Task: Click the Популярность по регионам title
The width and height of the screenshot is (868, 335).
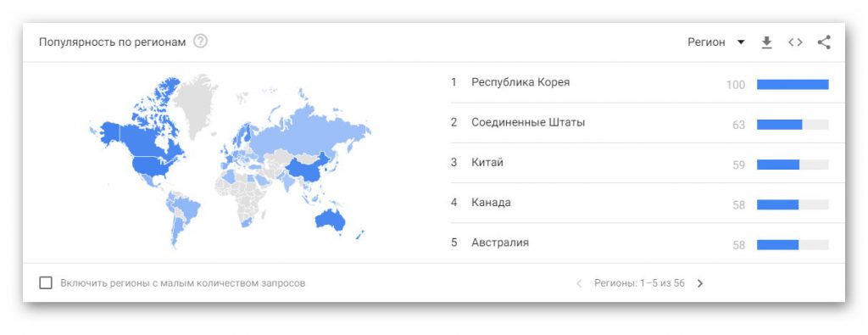Action: [x=113, y=42]
